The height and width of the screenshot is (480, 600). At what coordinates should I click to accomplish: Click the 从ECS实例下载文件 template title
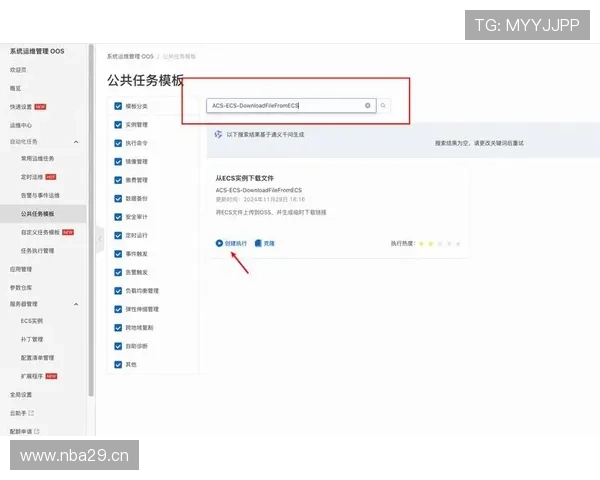pos(245,178)
